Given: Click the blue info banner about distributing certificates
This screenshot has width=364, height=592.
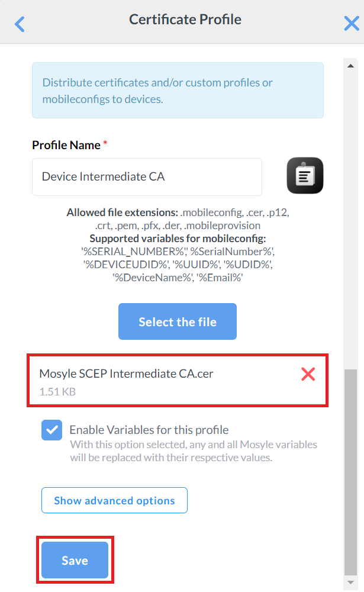Looking at the screenshot, I should pos(178,91).
